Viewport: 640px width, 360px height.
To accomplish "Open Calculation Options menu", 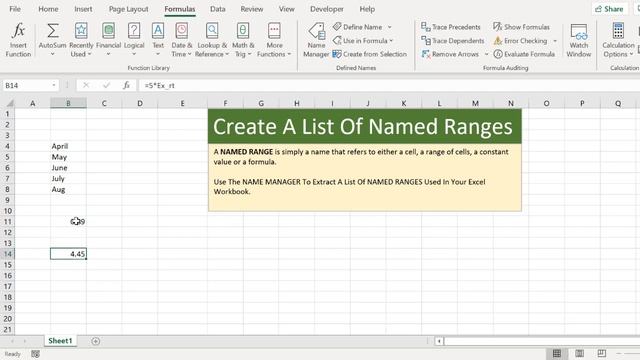I will click(618, 40).
